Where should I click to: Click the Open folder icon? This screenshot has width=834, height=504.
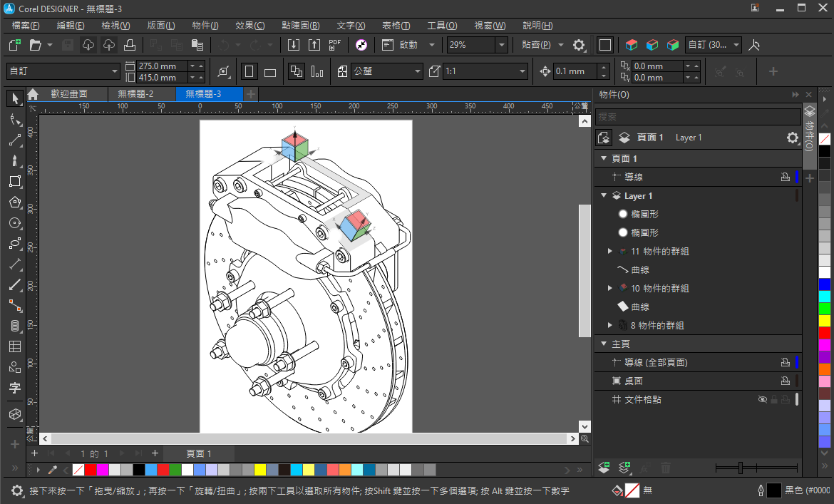pos(35,45)
